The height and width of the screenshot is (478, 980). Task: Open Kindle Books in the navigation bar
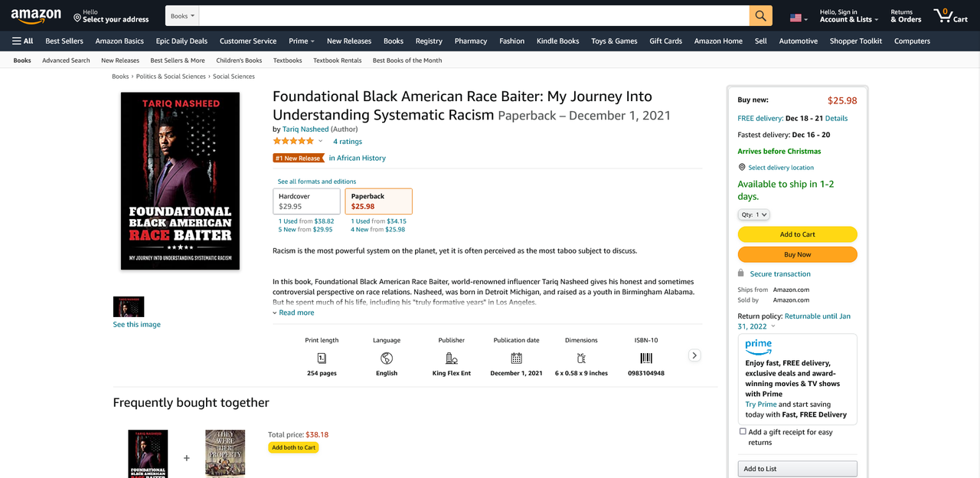557,41
